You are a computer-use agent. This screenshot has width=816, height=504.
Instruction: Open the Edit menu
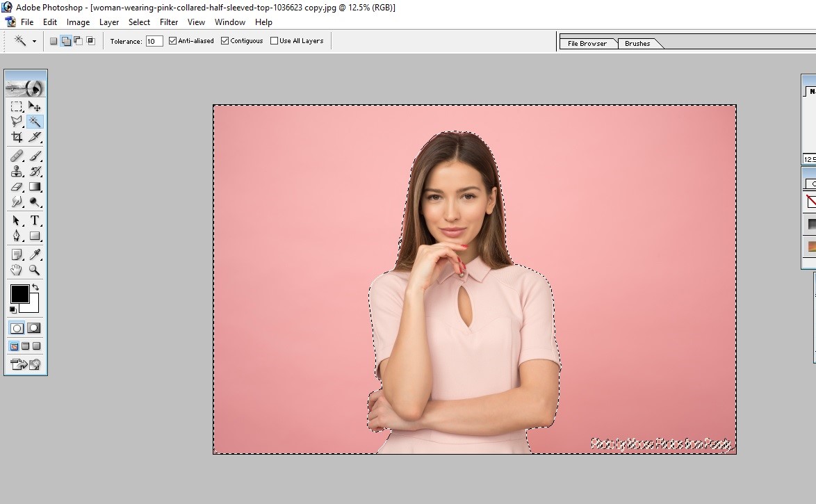[50, 22]
